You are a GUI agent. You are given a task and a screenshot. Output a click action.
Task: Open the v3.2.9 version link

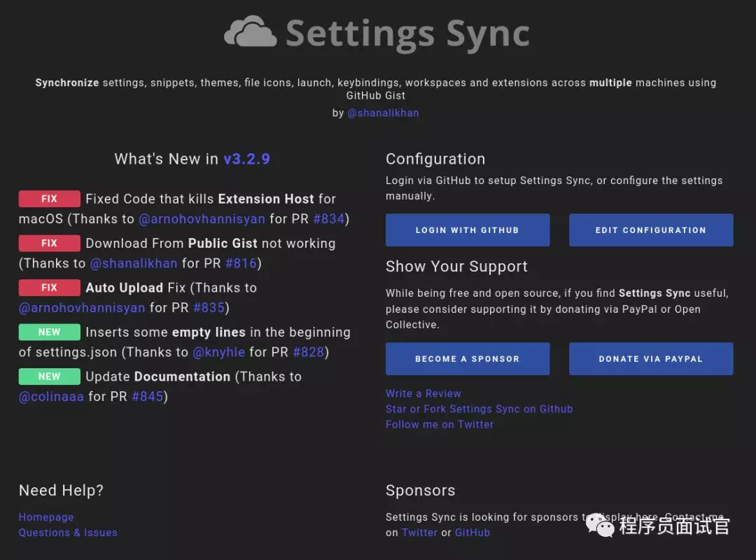[246, 159]
